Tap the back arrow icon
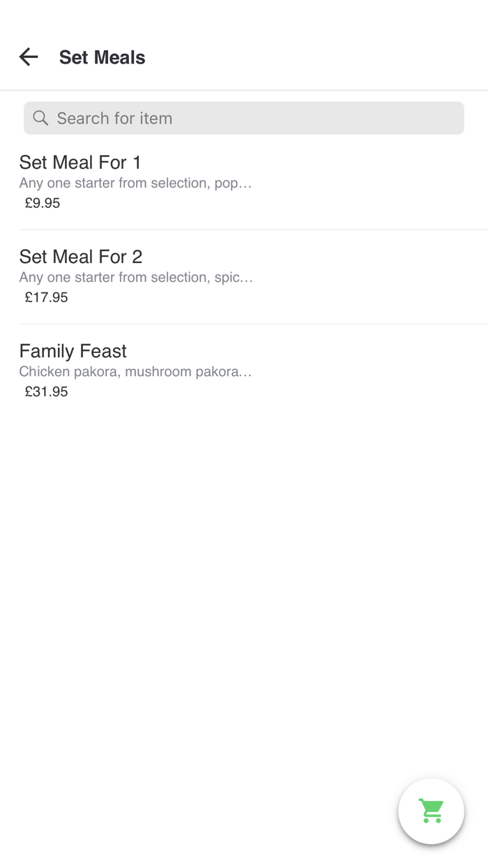This screenshot has height=868, width=488. 29,57
